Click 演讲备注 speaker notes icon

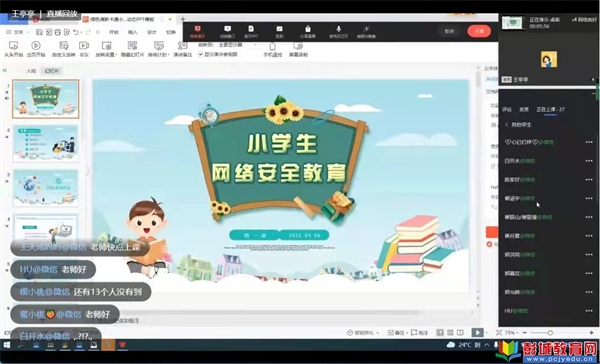pos(183,46)
